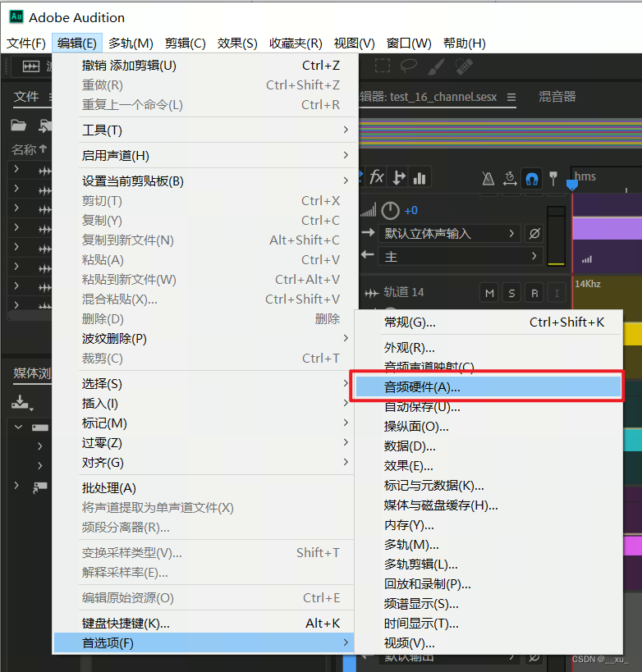Open 视频(V)... preferences
The image size is (642, 672).
488,642
